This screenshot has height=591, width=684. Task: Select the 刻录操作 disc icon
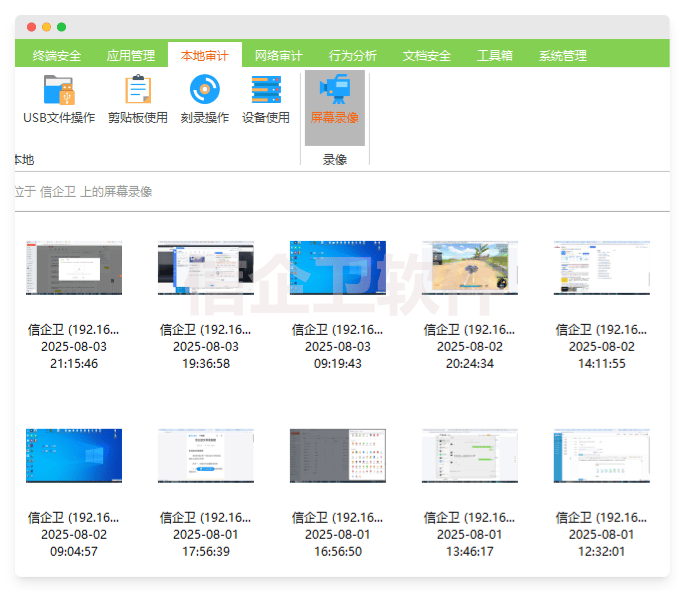[205, 91]
